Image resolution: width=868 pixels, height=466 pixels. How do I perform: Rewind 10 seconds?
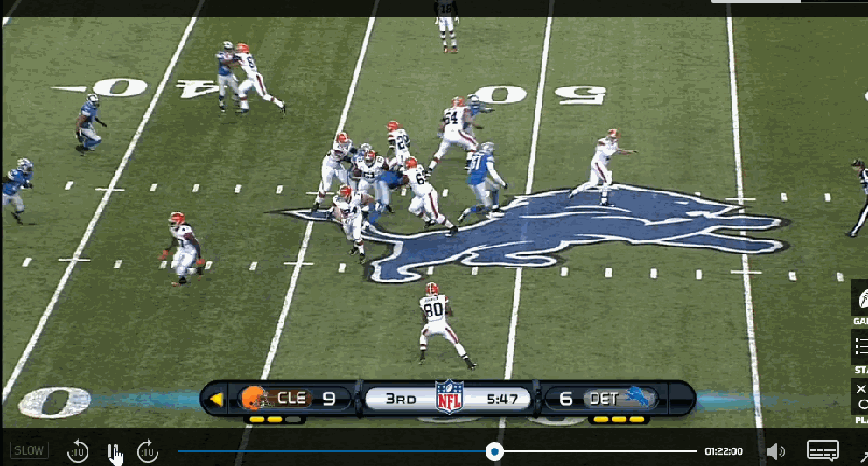tap(78, 452)
